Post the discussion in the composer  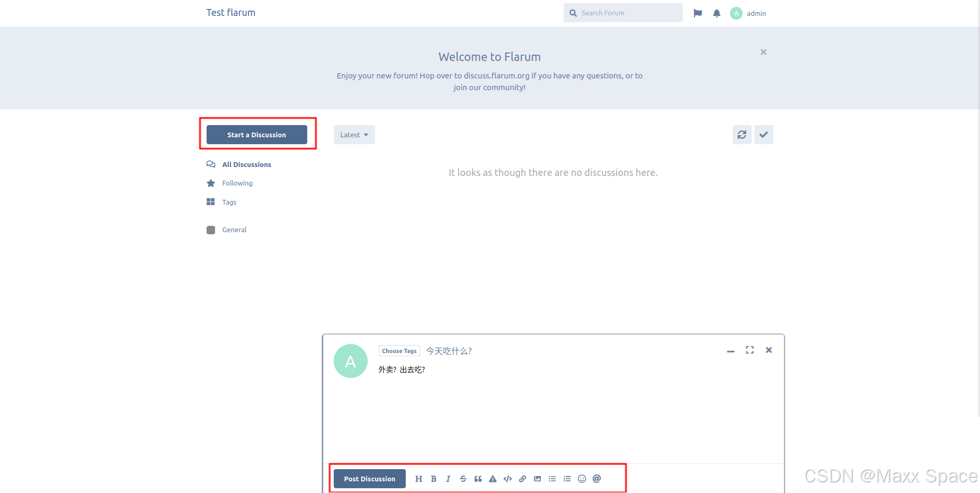369,479
